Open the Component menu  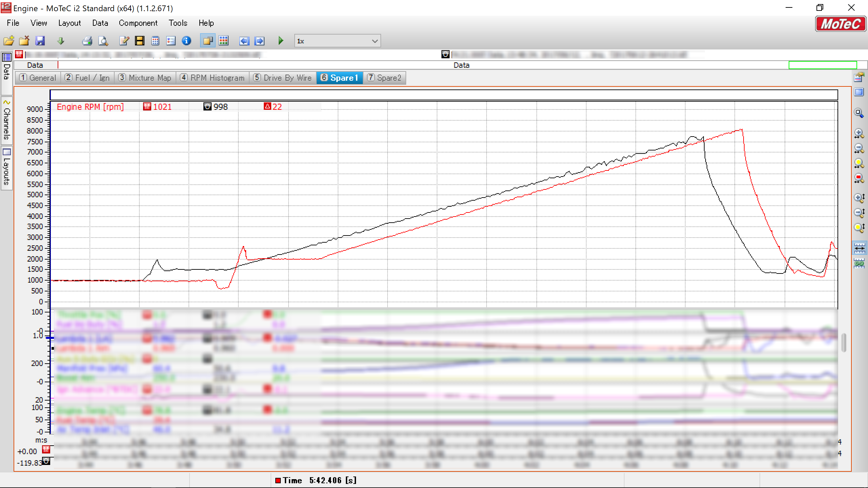coord(138,23)
